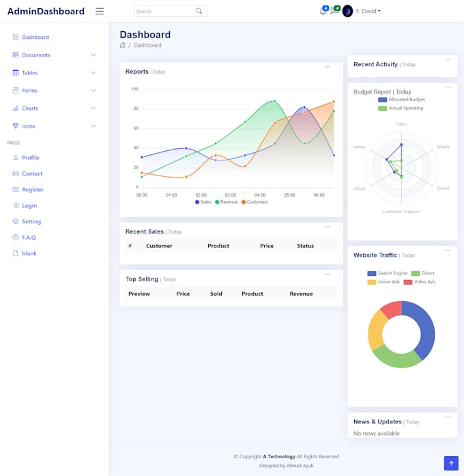Click the Login arrow icon

pos(16,205)
